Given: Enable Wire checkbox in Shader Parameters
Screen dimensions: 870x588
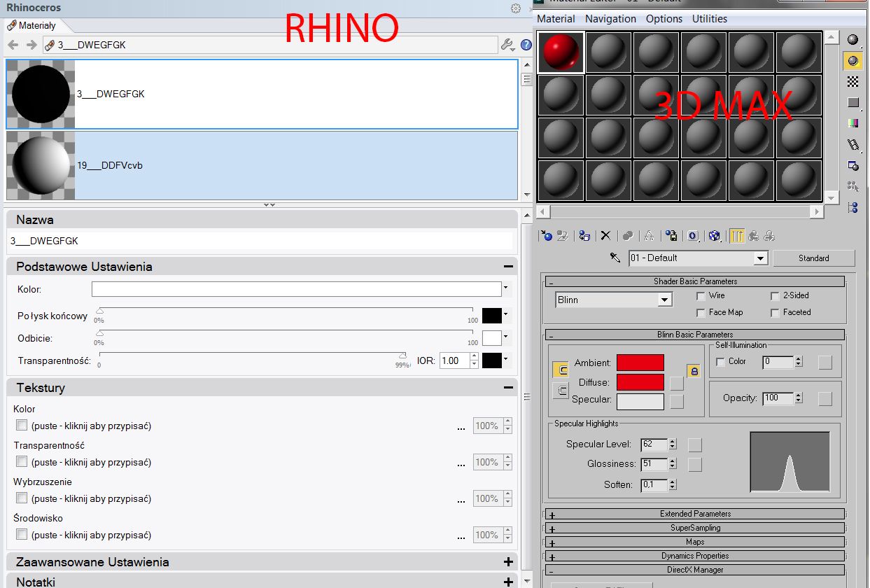Looking at the screenshot, I should pos(701,296).
